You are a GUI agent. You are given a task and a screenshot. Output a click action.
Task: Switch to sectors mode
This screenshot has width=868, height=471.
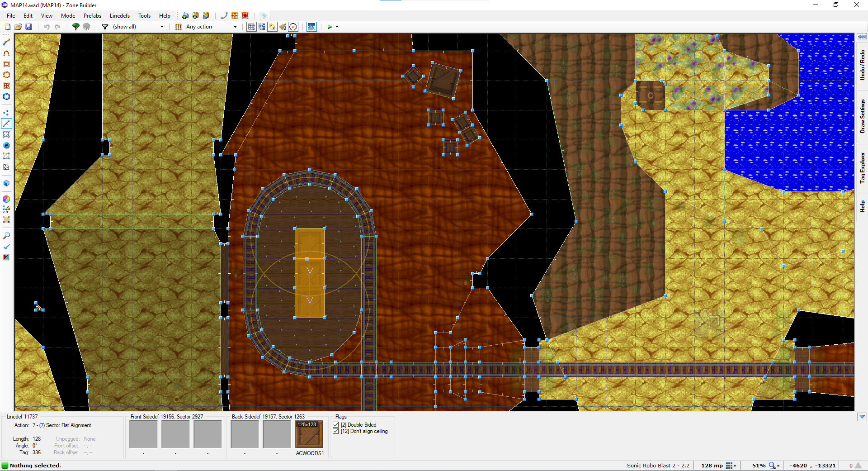coord(6,134)
